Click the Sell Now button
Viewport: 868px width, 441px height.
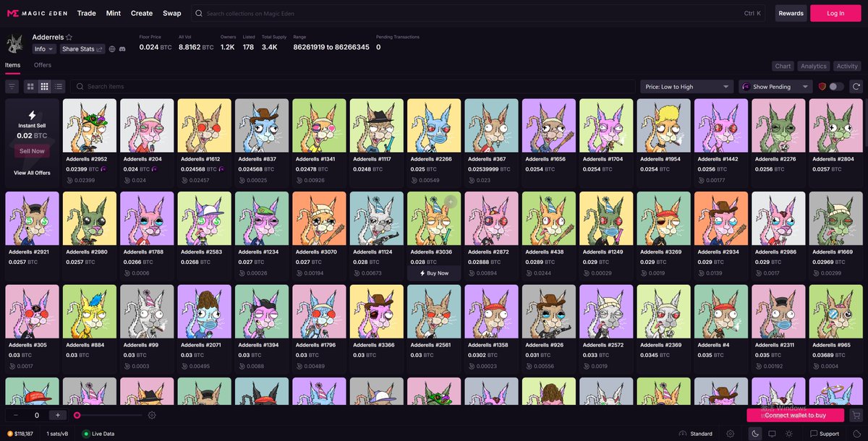click(x=32, y=151)
